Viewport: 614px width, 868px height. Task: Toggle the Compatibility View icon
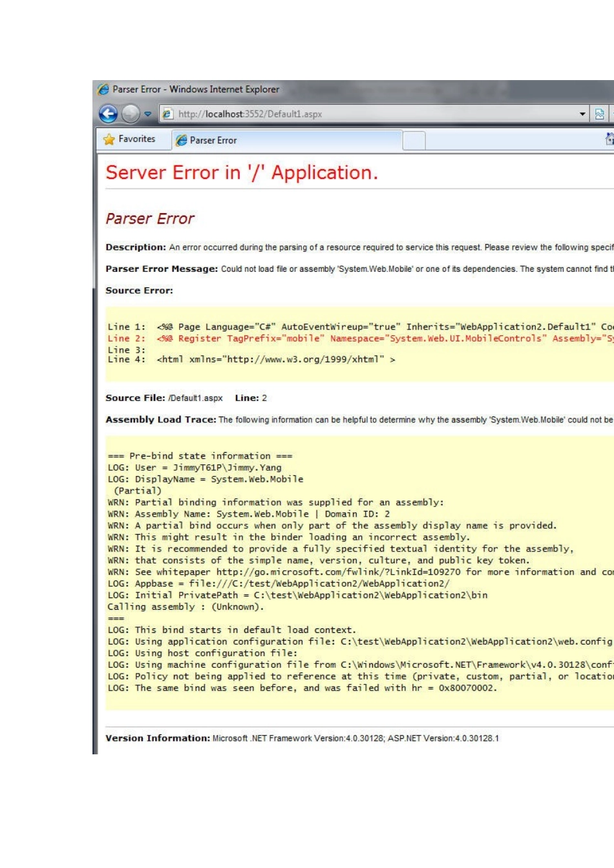coord(600,114)
